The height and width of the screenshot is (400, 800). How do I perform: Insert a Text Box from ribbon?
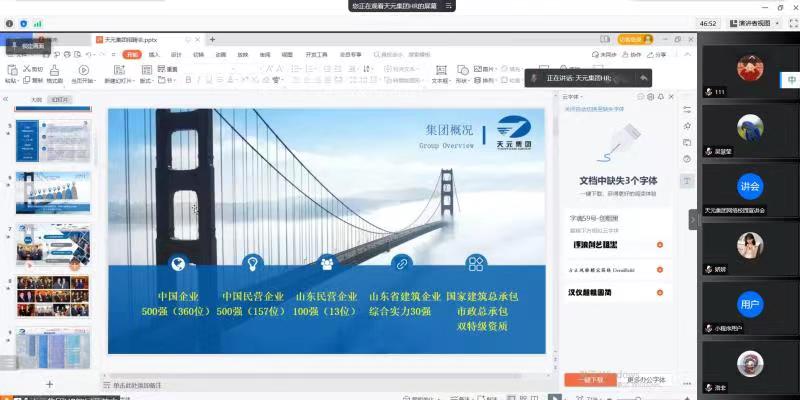coord(441,70)
